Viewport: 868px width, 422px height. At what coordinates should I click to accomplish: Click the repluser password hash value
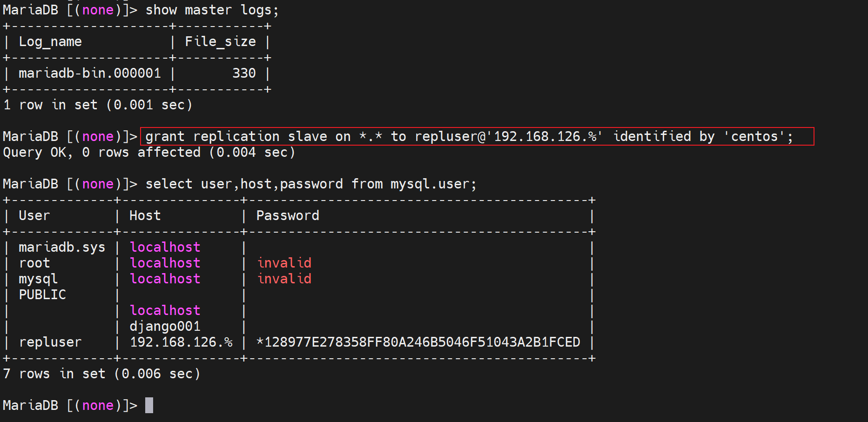[x=418, y=342]
